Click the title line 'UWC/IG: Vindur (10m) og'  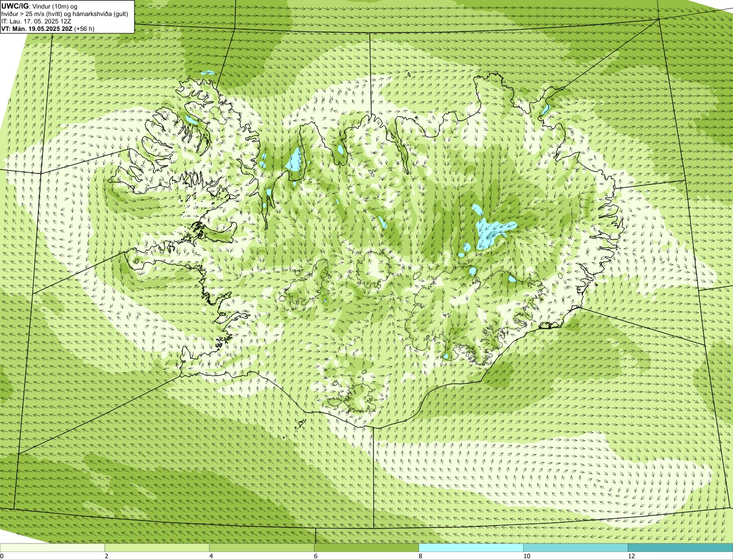tap(39, 6)
